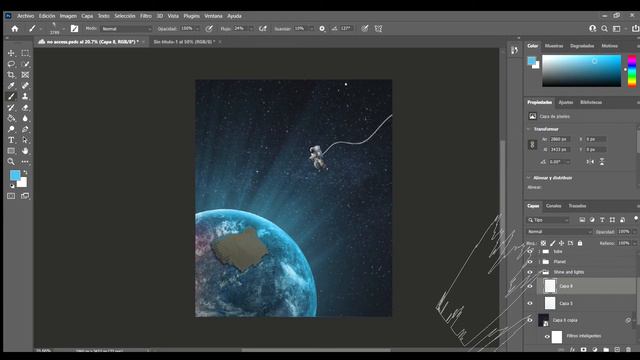
Task: Switch to the Sin título-1 document tab
Action: (184, 42)
